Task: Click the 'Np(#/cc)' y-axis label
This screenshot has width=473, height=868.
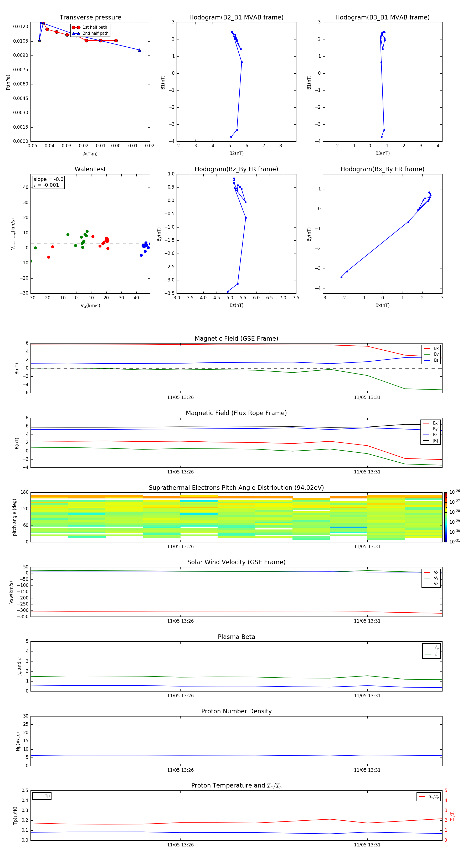Action: [x=18, y=741]
